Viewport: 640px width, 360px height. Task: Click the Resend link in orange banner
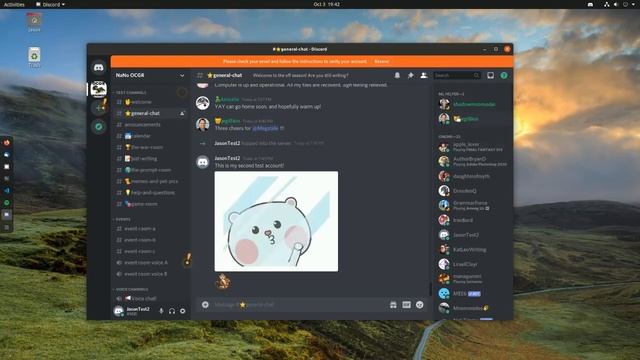pyautogui.click(x=382, y=61)
